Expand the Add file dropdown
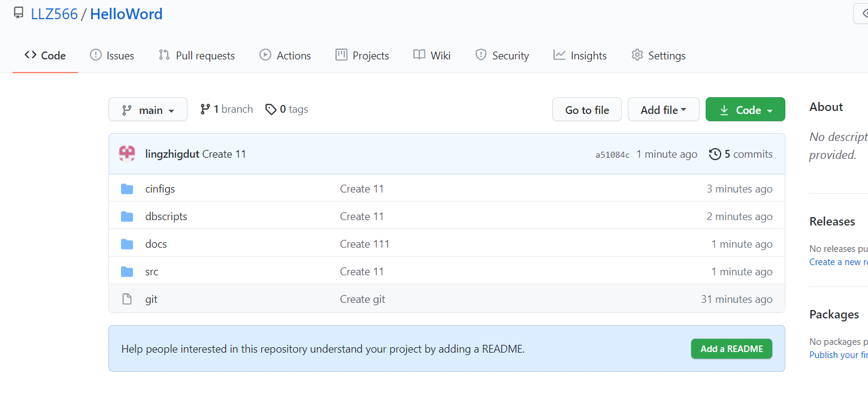 tap(663, 110)
